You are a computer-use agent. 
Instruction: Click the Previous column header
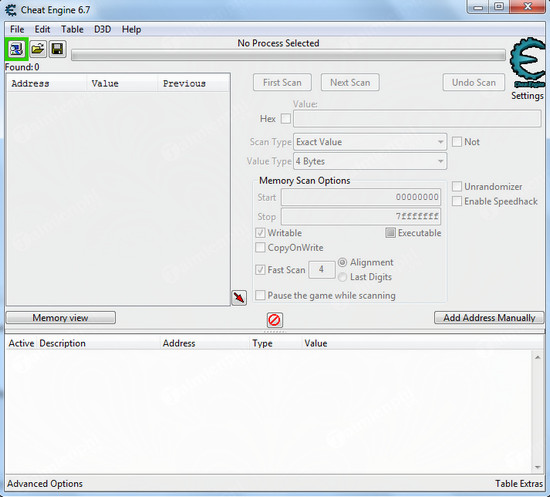click(x=194, y=83)
